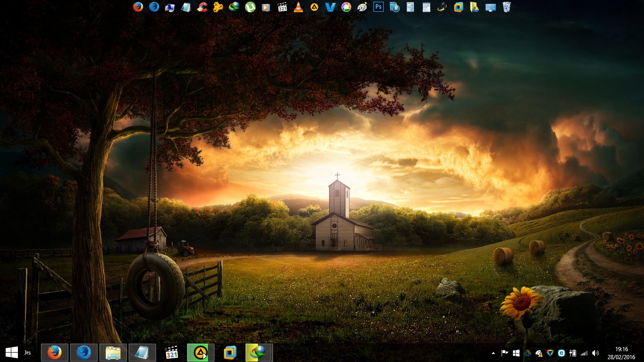Switch to Internet Download Manager taskbar button

pos(258,353)
